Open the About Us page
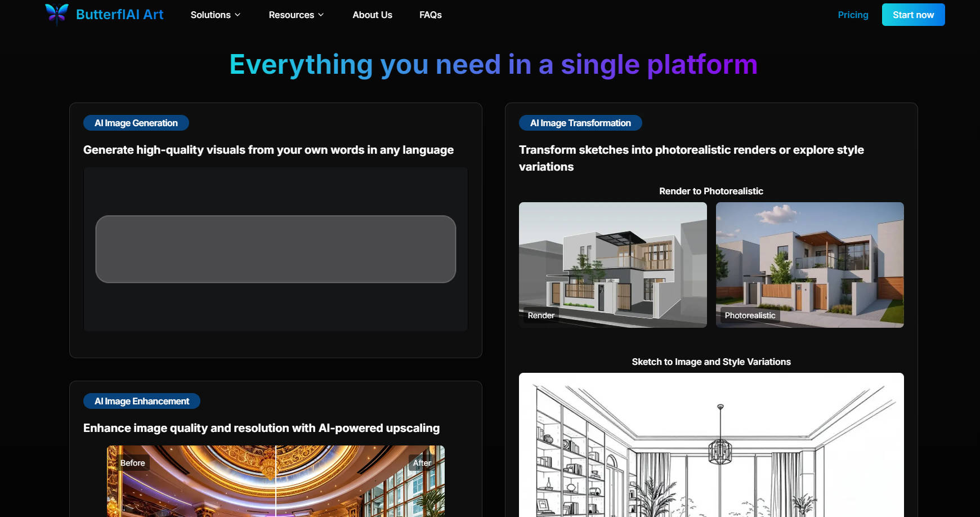The width and height of the screenshot is (980, 517). click(372, 15)
